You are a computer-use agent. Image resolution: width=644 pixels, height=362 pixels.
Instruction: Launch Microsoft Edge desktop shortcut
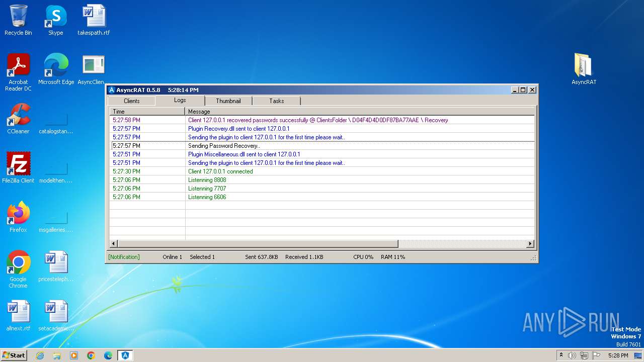point(56,69)
